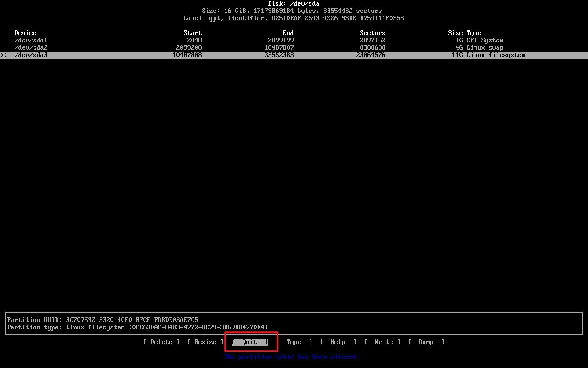
Task: Click the Device column header
Action: (x=25, y=33)
